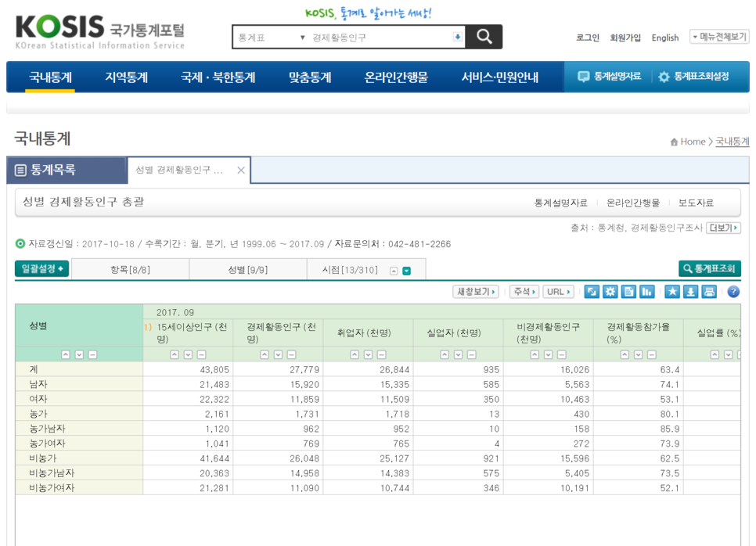Open 통계설명자료 in blue nav bar
Image resolution: width=756 pixels, height=546 pixels.
pyautogui.click(x=610, y=77)
